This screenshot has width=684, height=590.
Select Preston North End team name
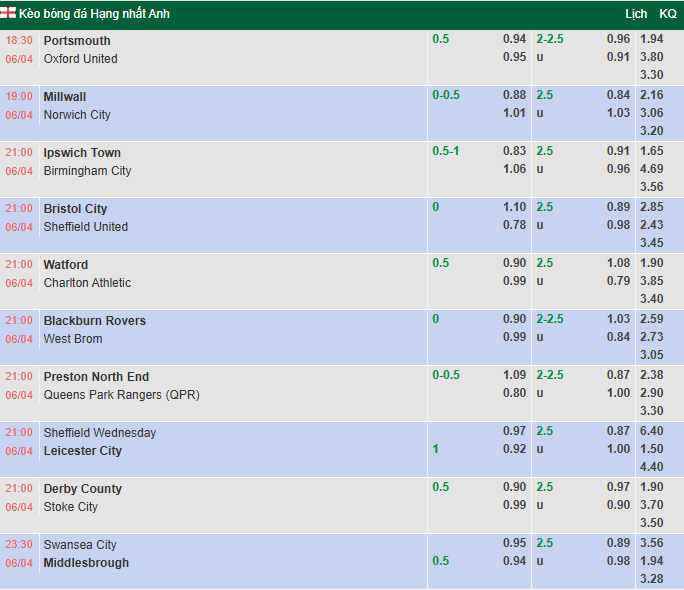[96, 377]
